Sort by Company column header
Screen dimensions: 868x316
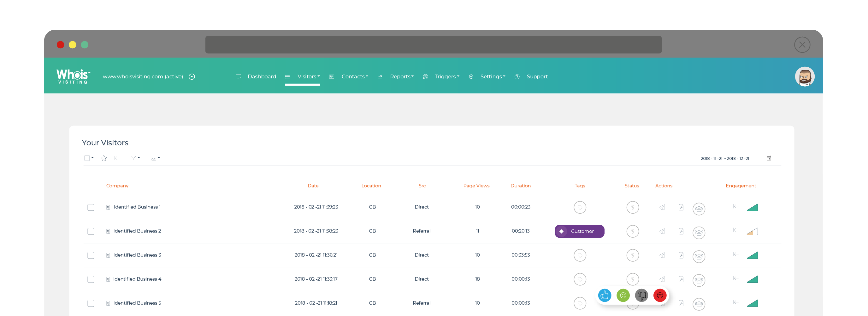pyautogui.click(x=117, y=186)
